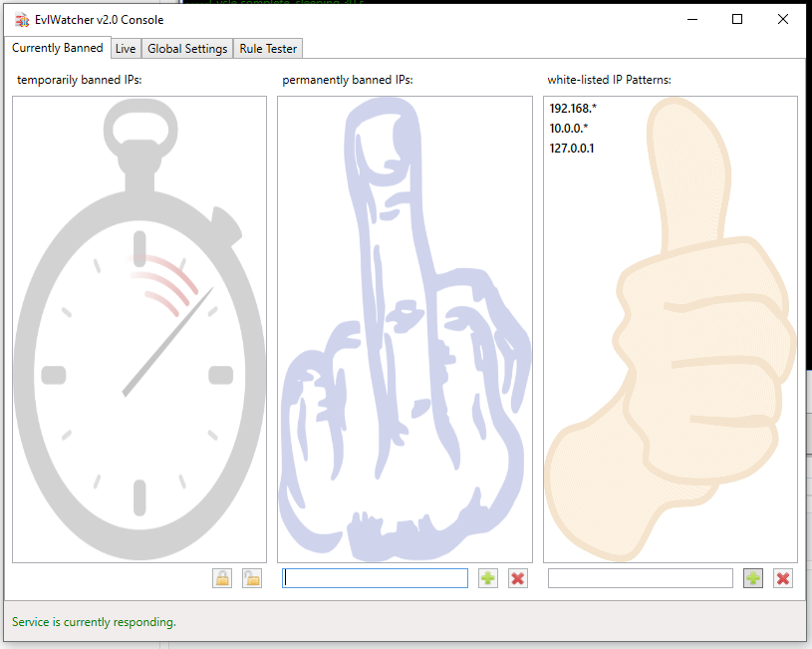Viewport: 812px width, 649px height.
Task: Minimize the EvlWatcher Console window
Action: point(692,20)
